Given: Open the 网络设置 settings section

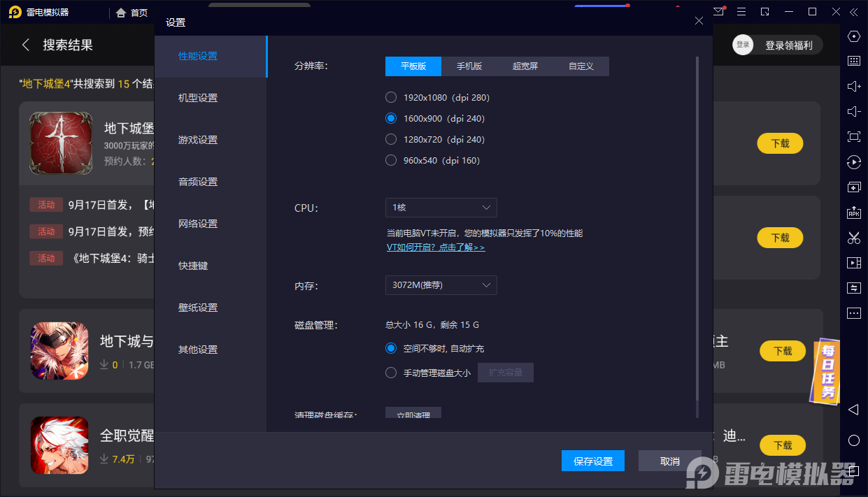Looking at the screenshot, I should (x=198, y=224).
